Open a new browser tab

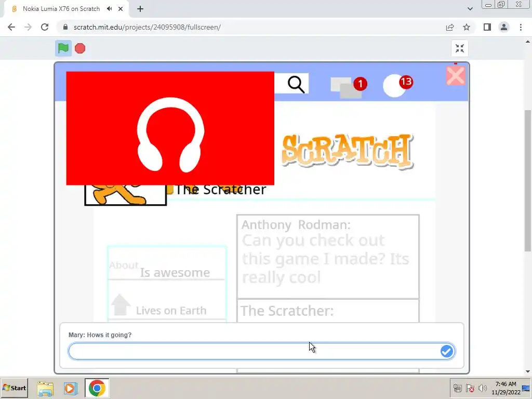click(140, 9)
